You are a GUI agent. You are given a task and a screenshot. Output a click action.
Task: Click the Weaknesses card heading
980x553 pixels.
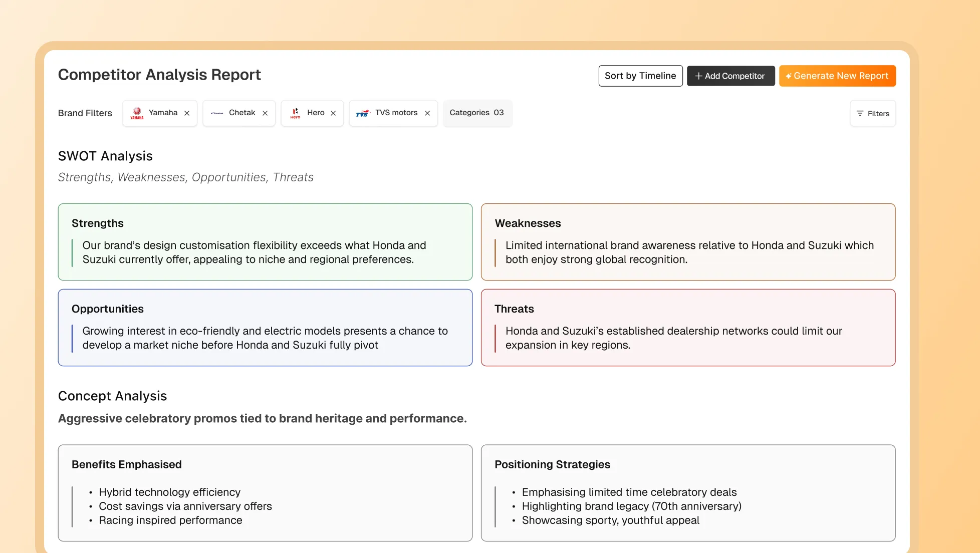(x=528, y=223)
